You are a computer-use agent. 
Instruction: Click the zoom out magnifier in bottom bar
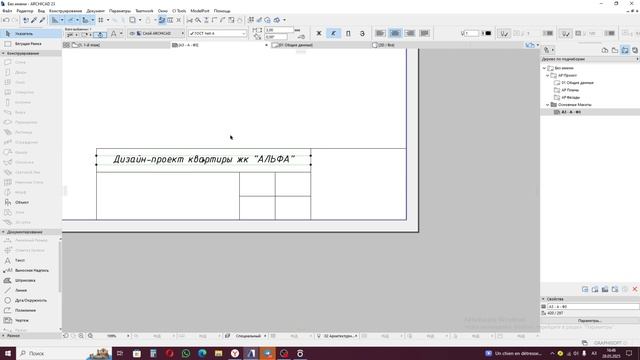point(81,336)
